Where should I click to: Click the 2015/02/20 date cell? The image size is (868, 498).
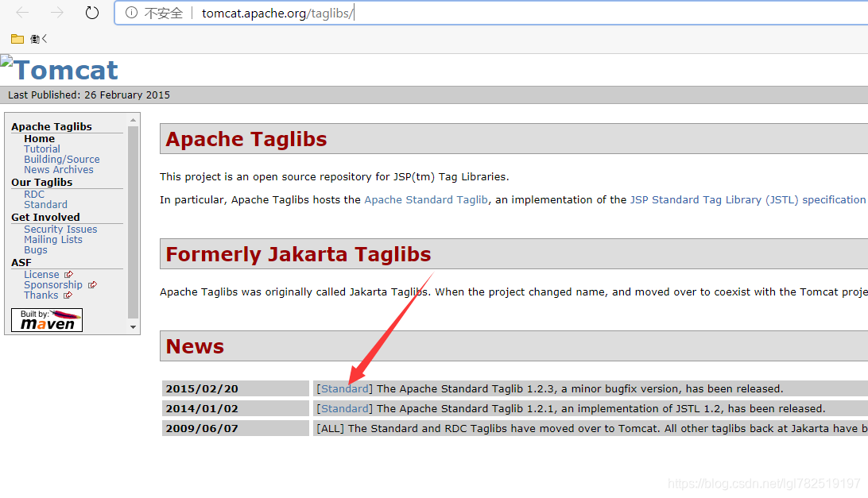point(235,388)
